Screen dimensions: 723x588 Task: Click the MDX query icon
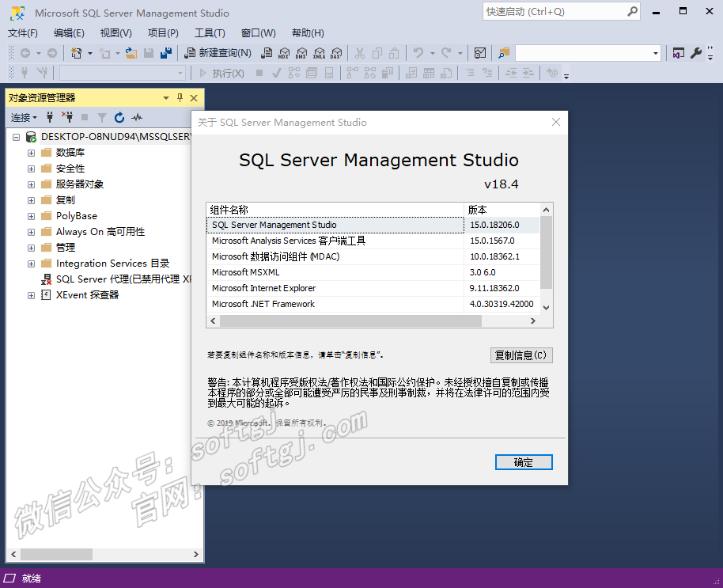[x=284, y=53]
